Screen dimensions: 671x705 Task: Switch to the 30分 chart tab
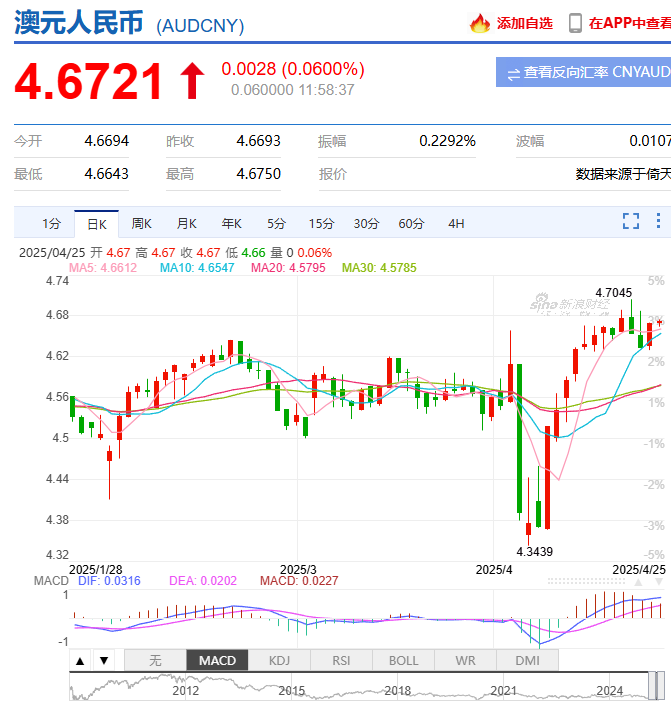[x=367, y=223]
